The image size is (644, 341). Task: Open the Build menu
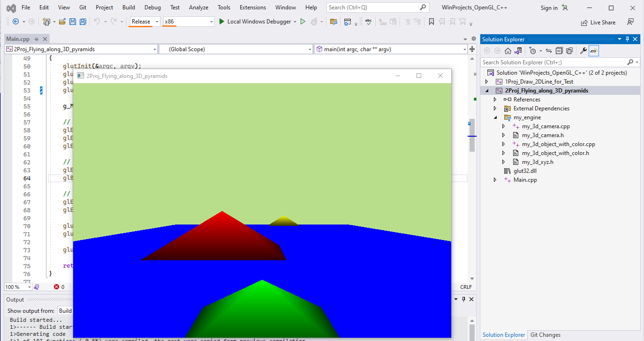129,8
